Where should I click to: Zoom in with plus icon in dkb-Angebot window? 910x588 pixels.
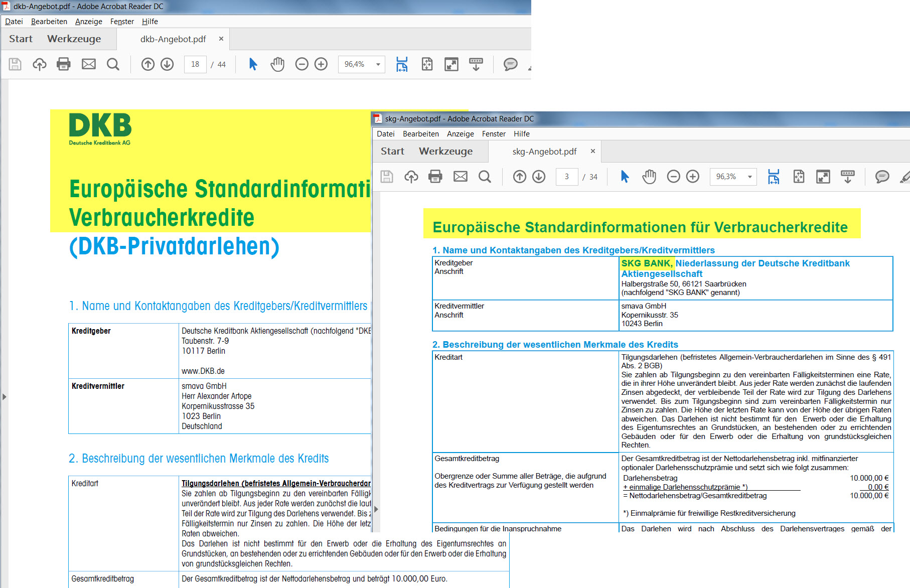coord(321,64)
